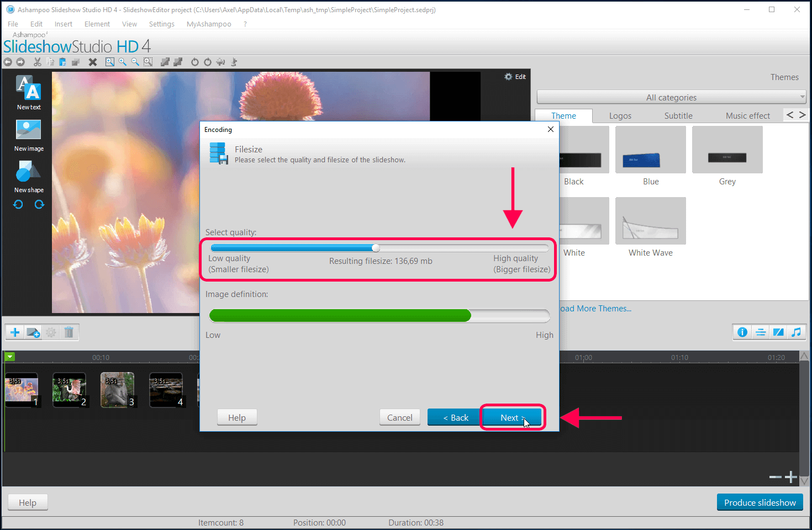Open the MyAshampoo menu
The height and width of the screenshot is (530, 812).
click(209, 24)
